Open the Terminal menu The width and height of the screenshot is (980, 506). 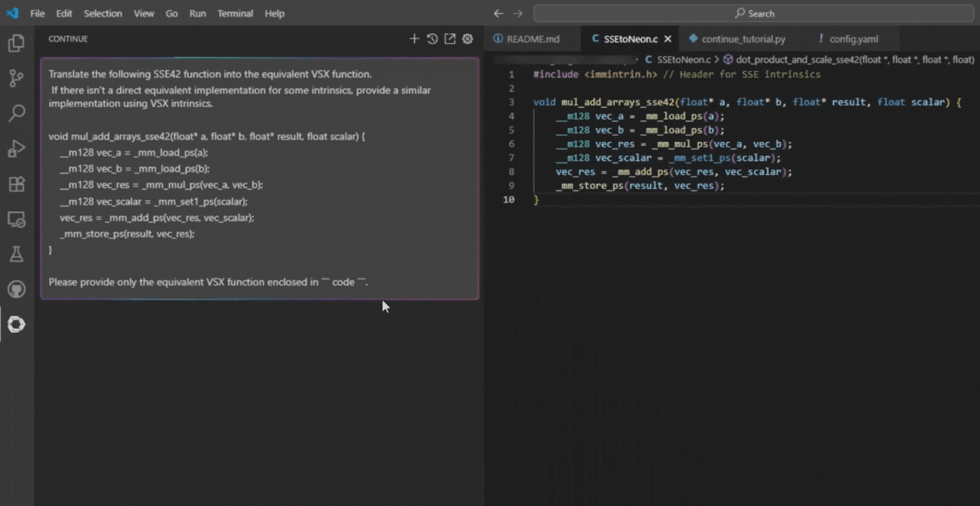(234, 13)
